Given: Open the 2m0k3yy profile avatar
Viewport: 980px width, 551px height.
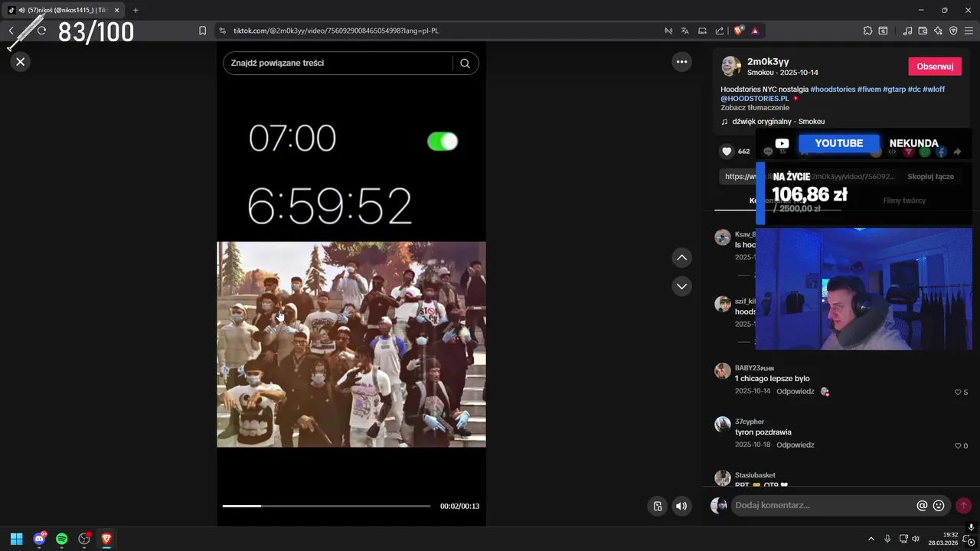Looking at the screenshot, I should tap(731, 66).
